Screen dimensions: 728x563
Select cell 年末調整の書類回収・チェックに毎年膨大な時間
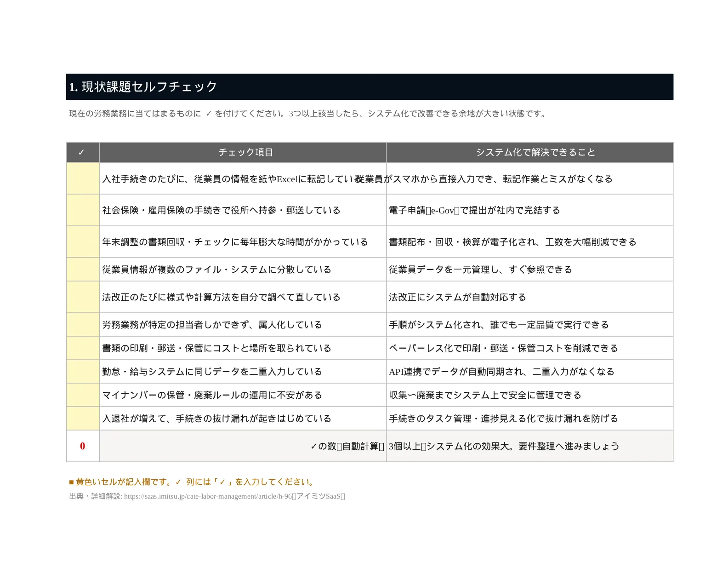243,242
